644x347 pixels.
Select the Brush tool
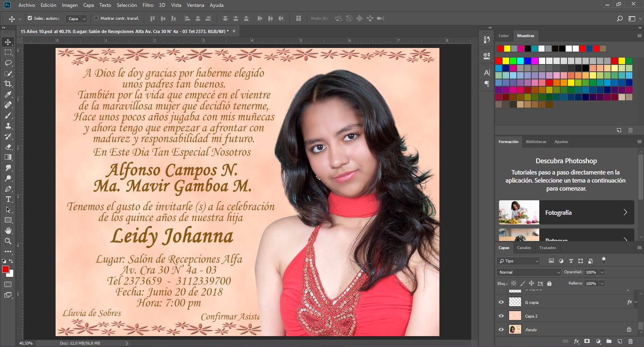tap(8, 115)
